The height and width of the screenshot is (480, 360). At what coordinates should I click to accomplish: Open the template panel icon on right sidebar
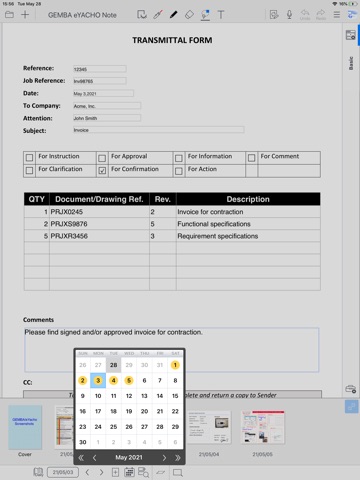click(351, 35)
